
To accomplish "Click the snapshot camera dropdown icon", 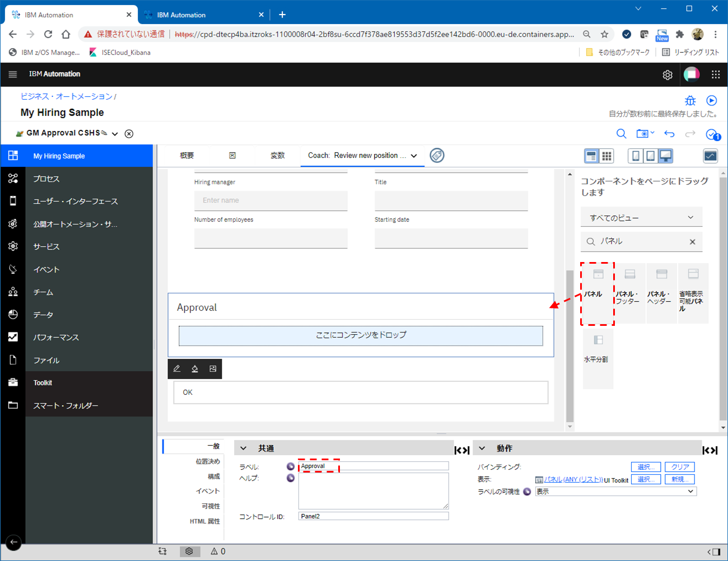I will (645, 134).
